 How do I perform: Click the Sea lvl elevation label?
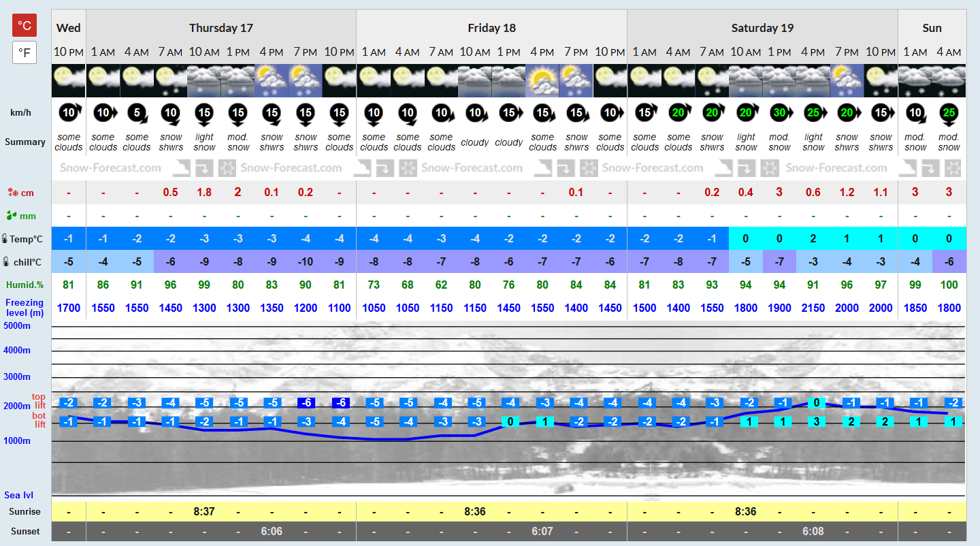(18, 495)
